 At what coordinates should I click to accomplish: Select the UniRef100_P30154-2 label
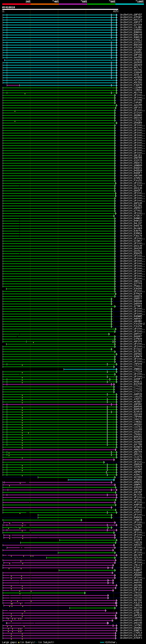132,324
